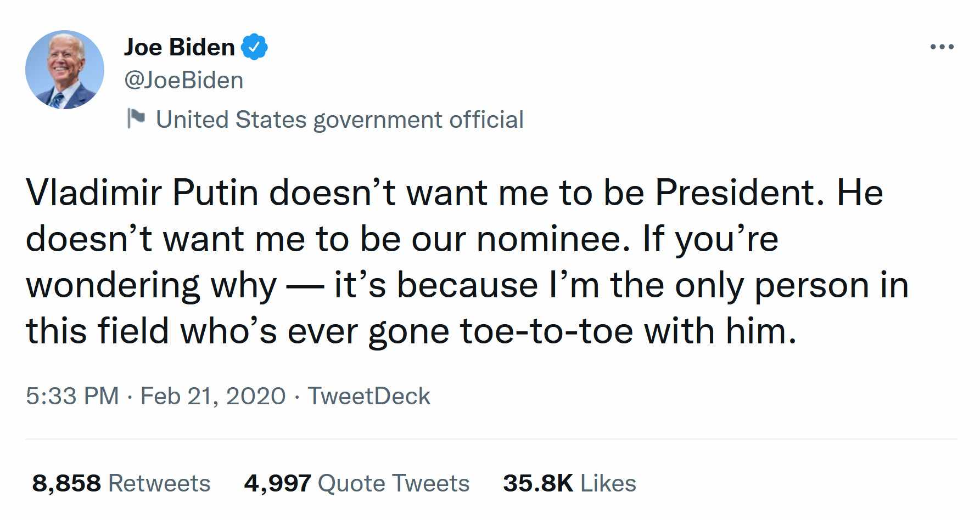
Task: View the 35.8K likes count
Action: [538, 483]
